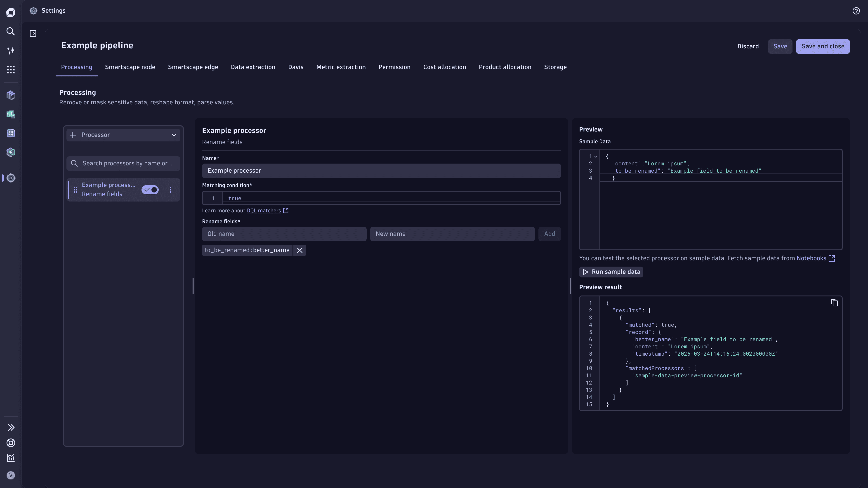Click Run sample data

point(611,272)
